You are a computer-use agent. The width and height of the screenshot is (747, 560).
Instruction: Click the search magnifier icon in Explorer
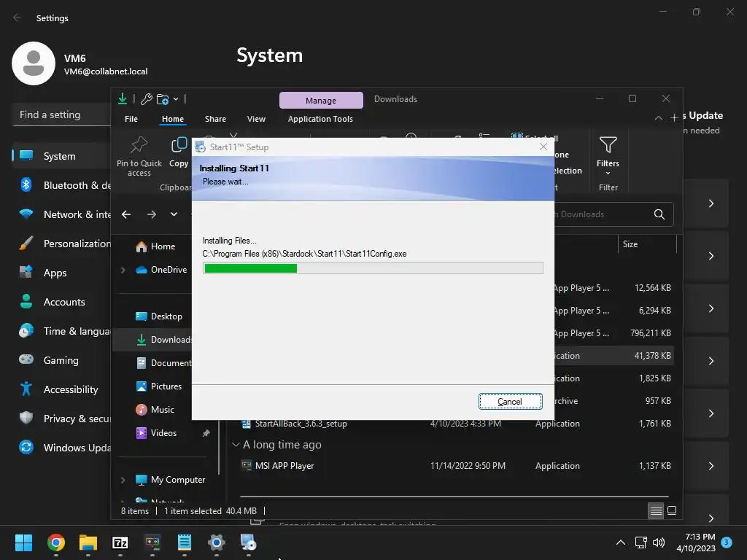click(659, 214)
